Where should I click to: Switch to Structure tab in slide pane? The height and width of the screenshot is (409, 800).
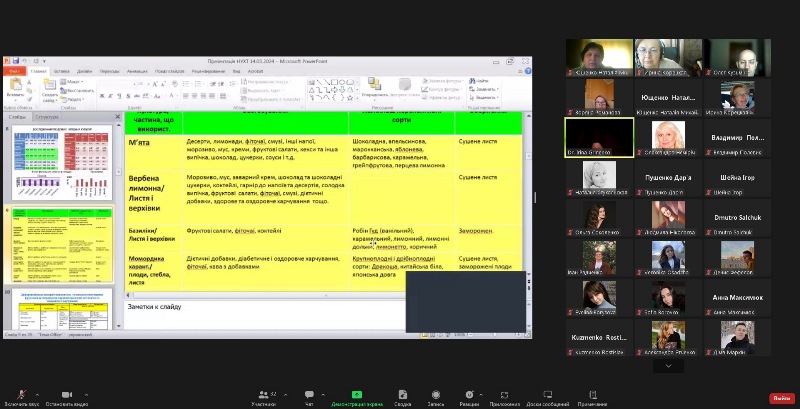tap(47, 117)
